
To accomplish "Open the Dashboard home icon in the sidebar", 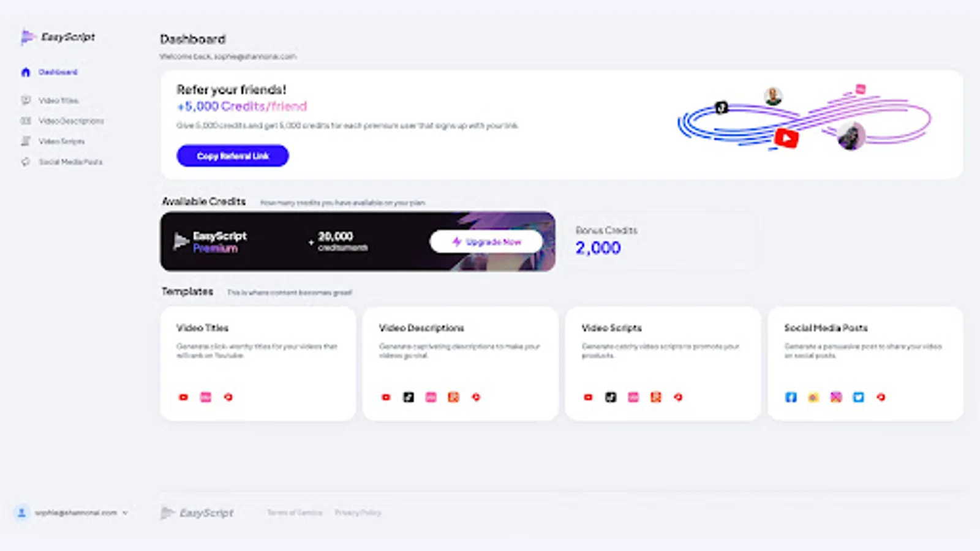I will tap(26, 72).
